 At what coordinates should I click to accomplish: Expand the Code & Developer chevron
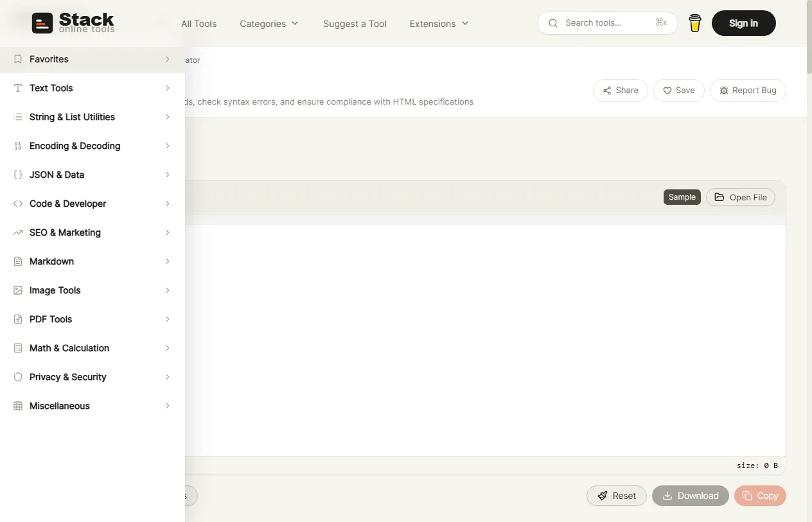point(168,204)
